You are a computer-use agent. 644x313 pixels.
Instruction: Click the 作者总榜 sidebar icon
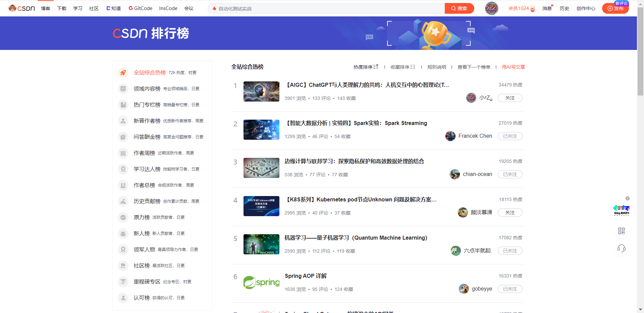[x=123, y=185]
